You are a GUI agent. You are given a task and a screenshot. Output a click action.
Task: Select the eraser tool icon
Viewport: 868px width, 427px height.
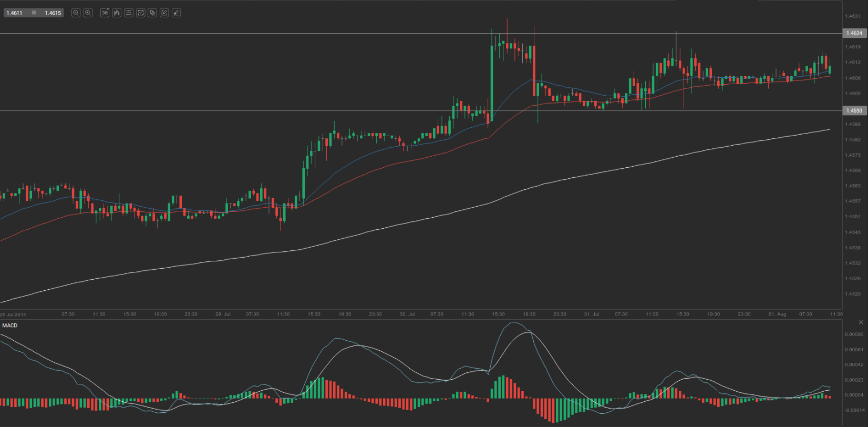(x=177, y=13)
